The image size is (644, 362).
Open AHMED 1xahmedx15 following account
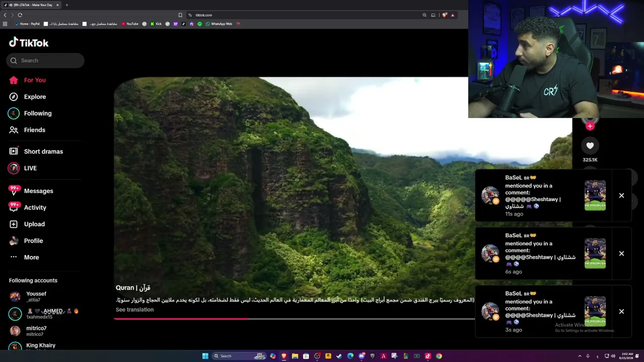(x=44, y=314)
